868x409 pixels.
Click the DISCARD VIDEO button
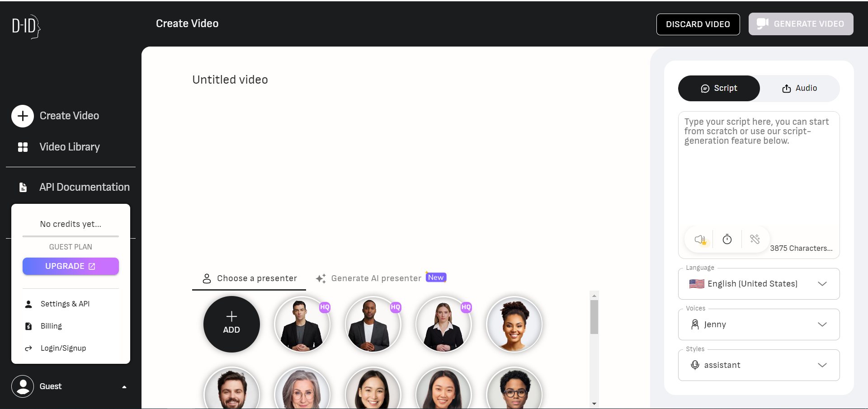pyautogui.click(x=698, y=24)
